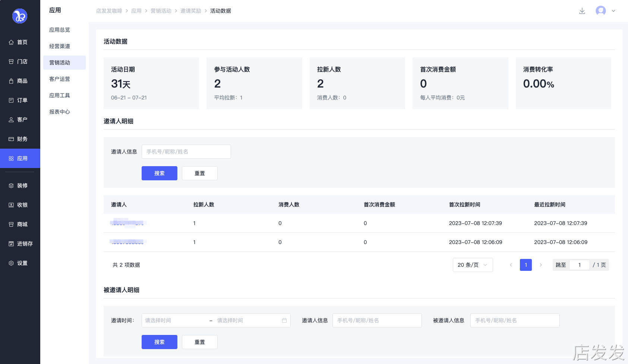Screen dimensions: 628x364
Task: Open the 财务 finance card icon
Action: click(11, 139)
